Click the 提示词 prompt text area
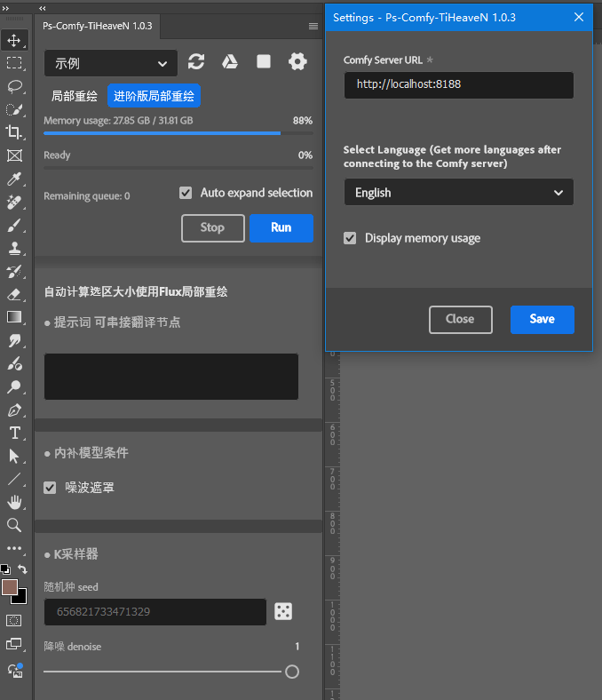This screenshot has height=700, width=602. coord(171,377)
